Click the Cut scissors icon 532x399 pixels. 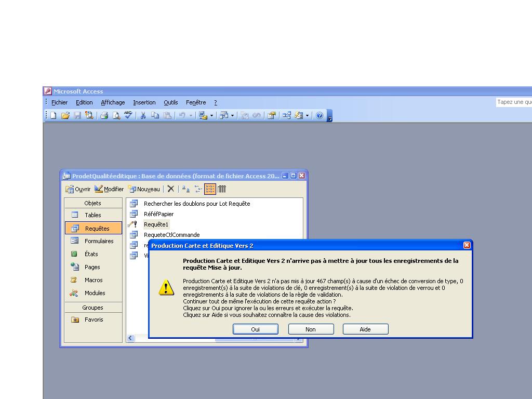(143, 115)
